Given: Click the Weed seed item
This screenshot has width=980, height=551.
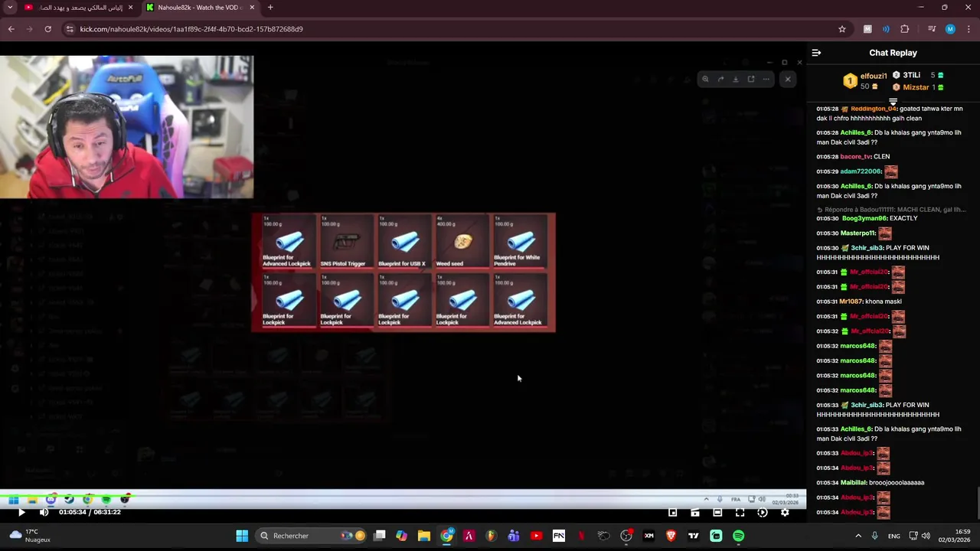Looking at the screenshot, I should coord(462,242).
